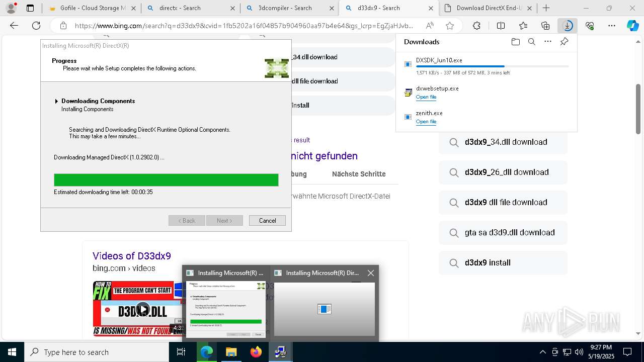Open Browser essentials icon
The height and width of the screenshot is (362, 644).
pos(590,26)
